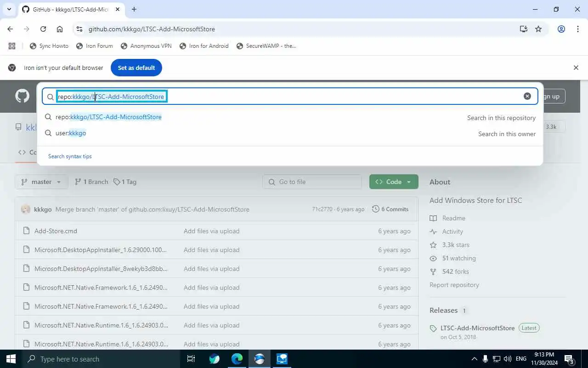
Task: Expand the green Code dropdown button
Action: point(394,182)
